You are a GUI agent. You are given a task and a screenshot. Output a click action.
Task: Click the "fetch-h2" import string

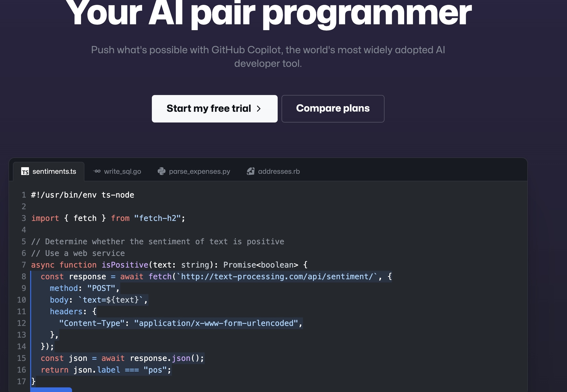[x=157, y=218]
